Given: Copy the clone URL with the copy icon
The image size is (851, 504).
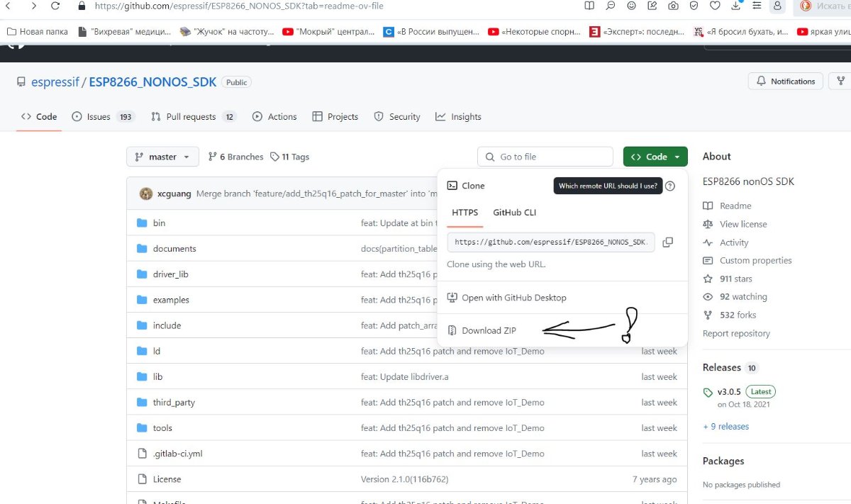Looking at the screenshot, I should pyautogui.click(x=667, y=242).
